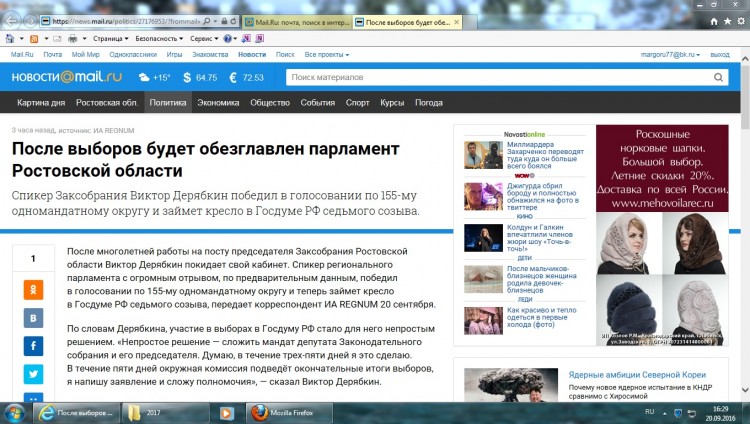Open Ядерные амбиции Северной Кореи link
750x424 pixels.
coord(637,375)
